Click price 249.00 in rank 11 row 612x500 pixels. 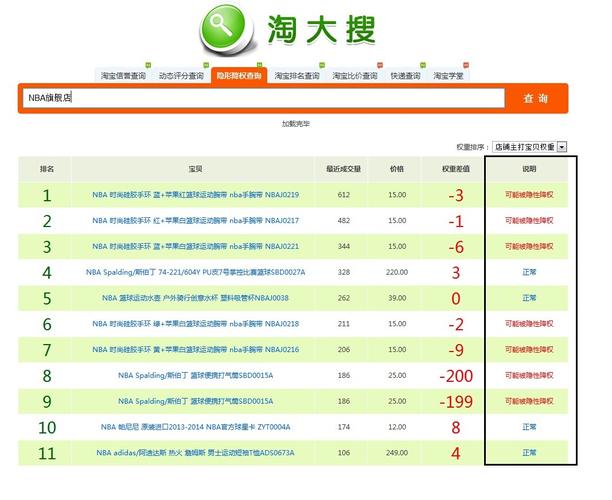pyautogui.click(x=397, y=453)
